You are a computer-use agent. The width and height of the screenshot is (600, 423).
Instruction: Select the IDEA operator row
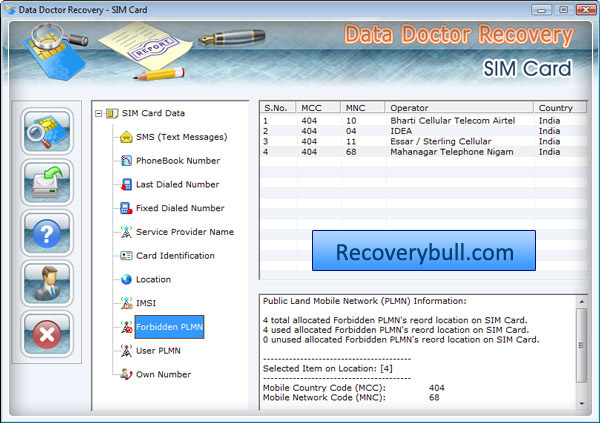click(x=423, y=131)
